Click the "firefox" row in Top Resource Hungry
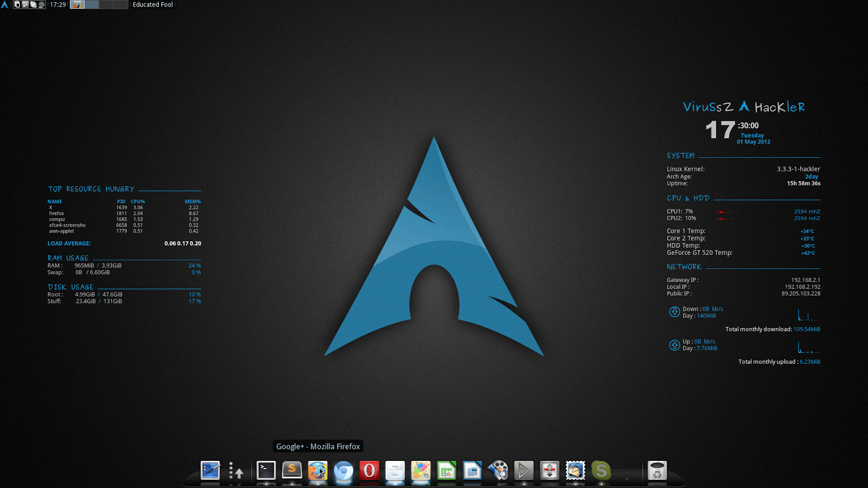This screenshot has height=488, width=868. tap(124, 214)
